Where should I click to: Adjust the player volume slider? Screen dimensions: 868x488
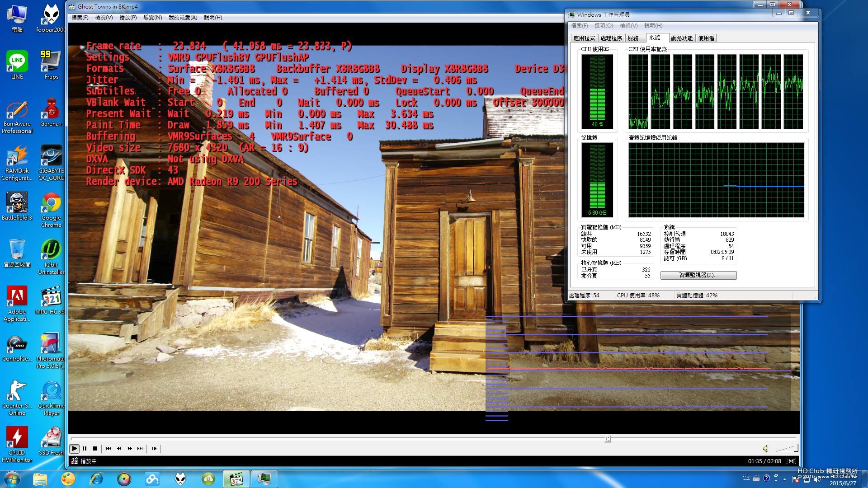pyautogui.click(x=787, y=448)
